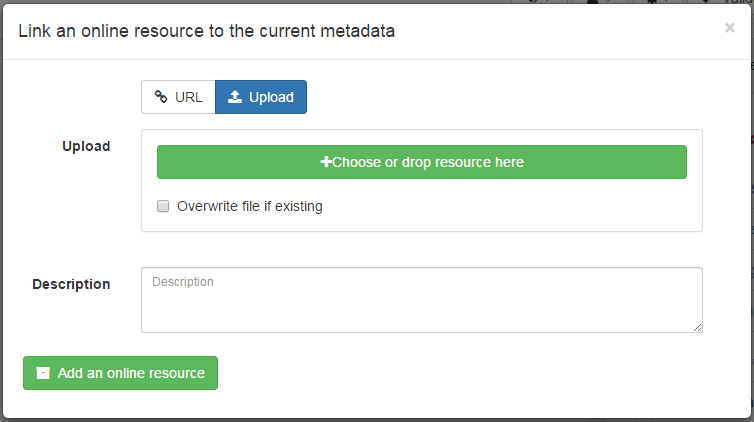
Task: Click the chain link icon in URL tab
Action: (161, 97)
